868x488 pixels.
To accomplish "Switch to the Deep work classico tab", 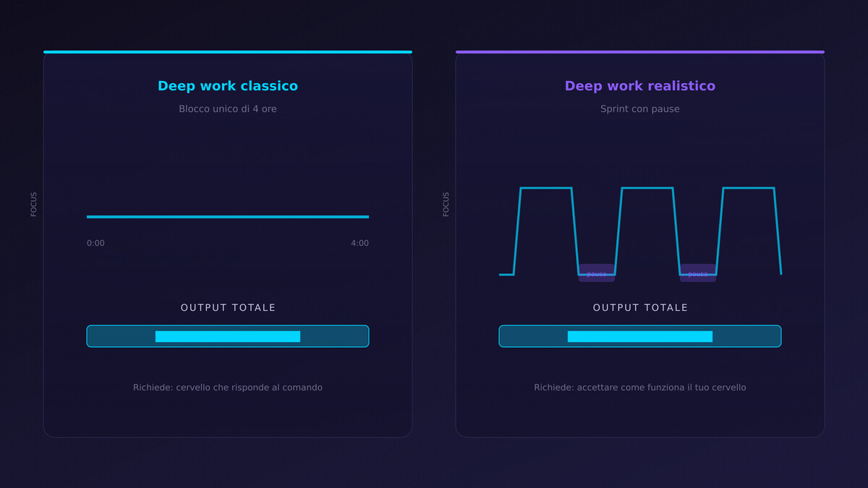I will (x=228, y=85).
